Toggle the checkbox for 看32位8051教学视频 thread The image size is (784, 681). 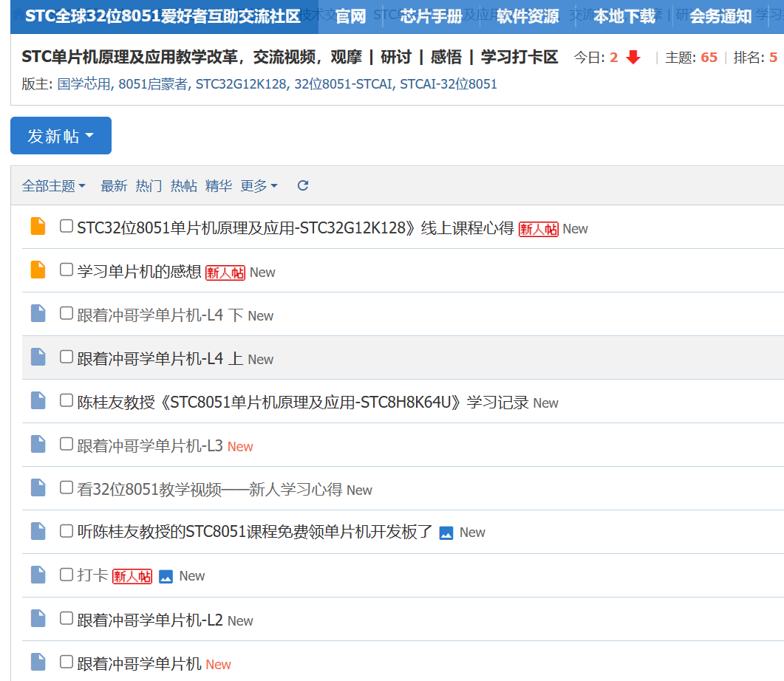point(66,487)
